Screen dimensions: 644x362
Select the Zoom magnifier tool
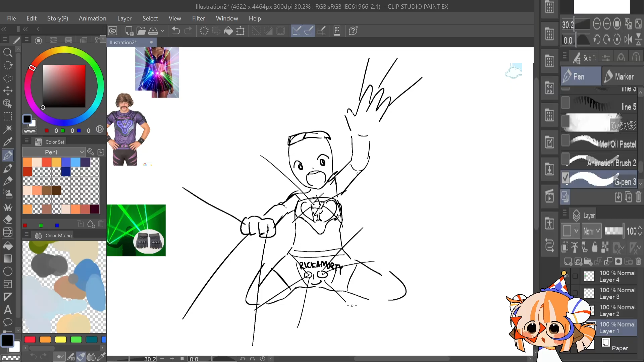coord(8,52)
